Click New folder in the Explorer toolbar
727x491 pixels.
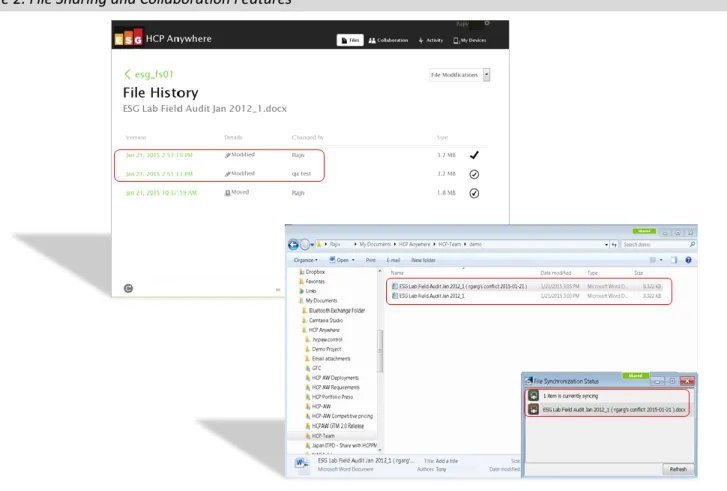[x=423, y=260]
